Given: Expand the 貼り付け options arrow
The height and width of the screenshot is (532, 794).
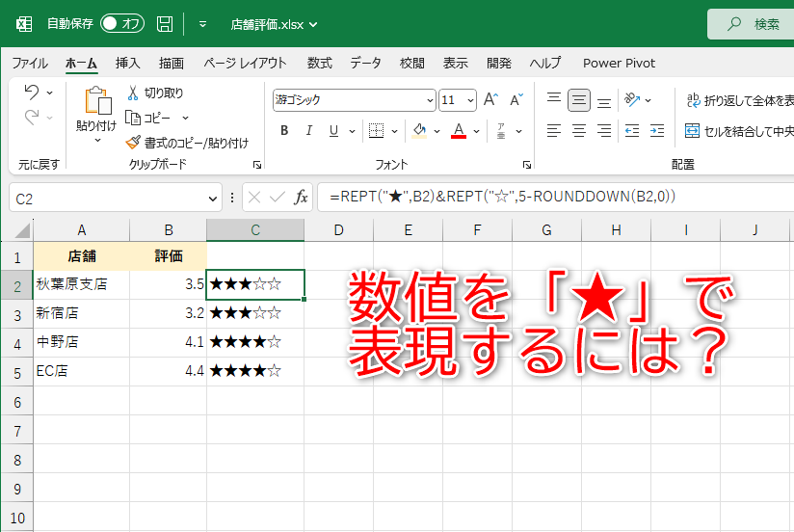Looking at the screenshot, I should tap(97, 141).
